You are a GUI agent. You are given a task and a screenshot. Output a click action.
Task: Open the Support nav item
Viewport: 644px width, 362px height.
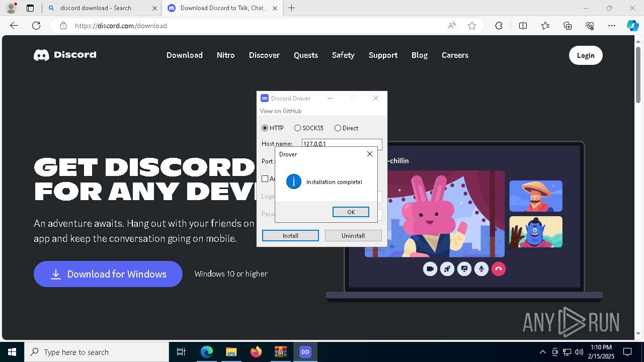tap(383, 55)
